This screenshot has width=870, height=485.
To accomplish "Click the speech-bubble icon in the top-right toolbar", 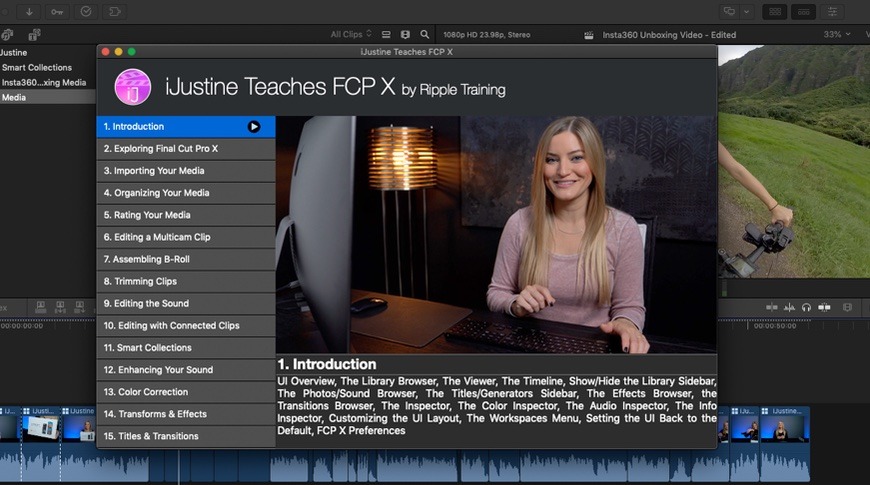I will pos(729,12).
